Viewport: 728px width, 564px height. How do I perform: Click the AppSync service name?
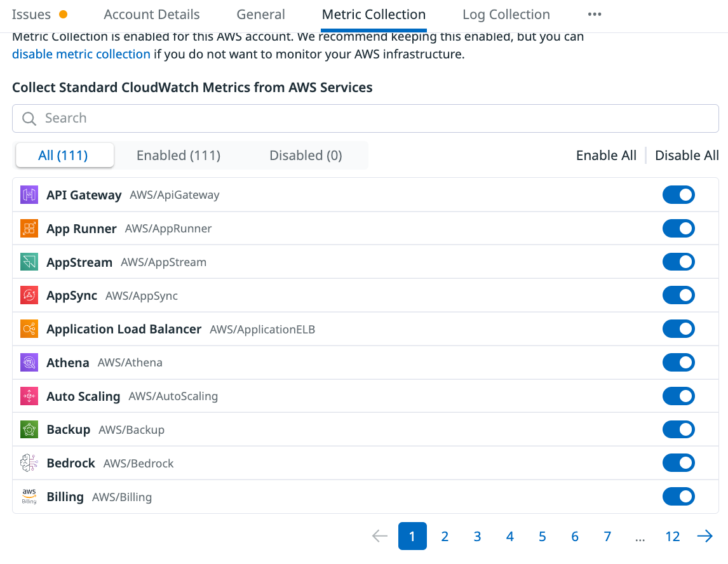click(x=72, y=296)
